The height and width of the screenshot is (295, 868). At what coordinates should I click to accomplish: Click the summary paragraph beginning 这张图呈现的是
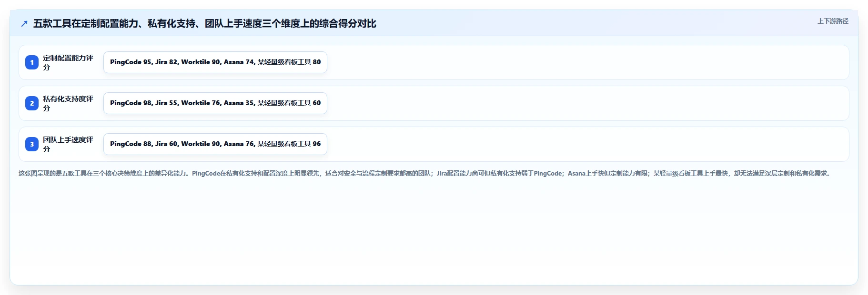click(425, 173)
